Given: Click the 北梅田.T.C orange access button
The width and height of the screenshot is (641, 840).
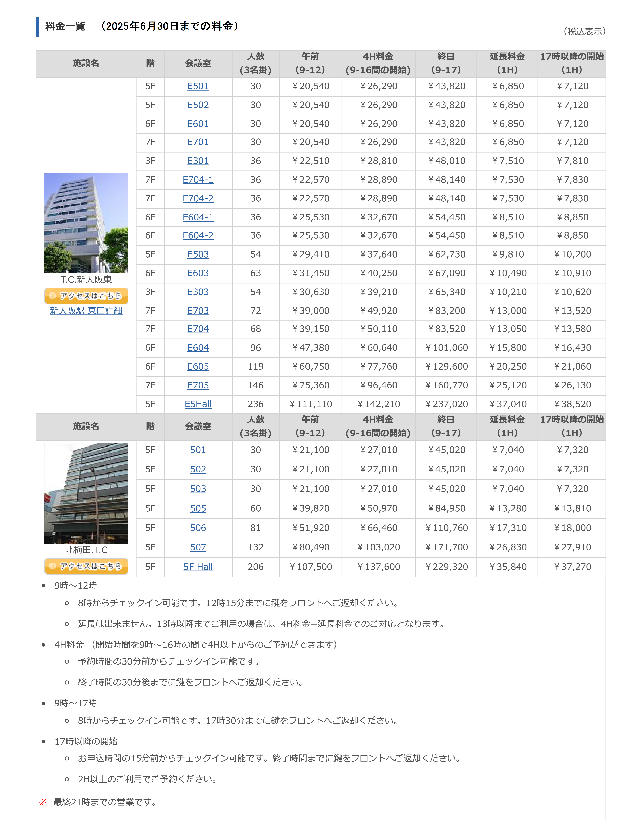Looking at the screenshot, I should [x=86, y=566].
